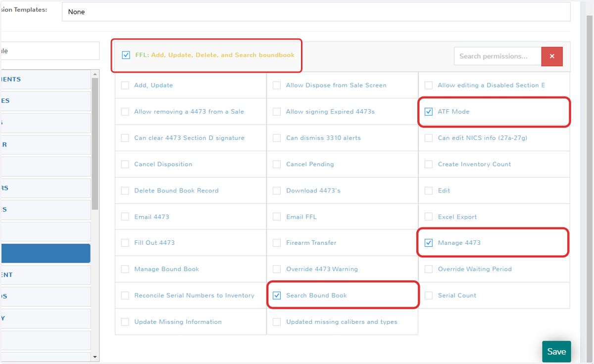Enable Create Inventory Count
The height and width of the screenshot is (364, 594).
point(429,164)
